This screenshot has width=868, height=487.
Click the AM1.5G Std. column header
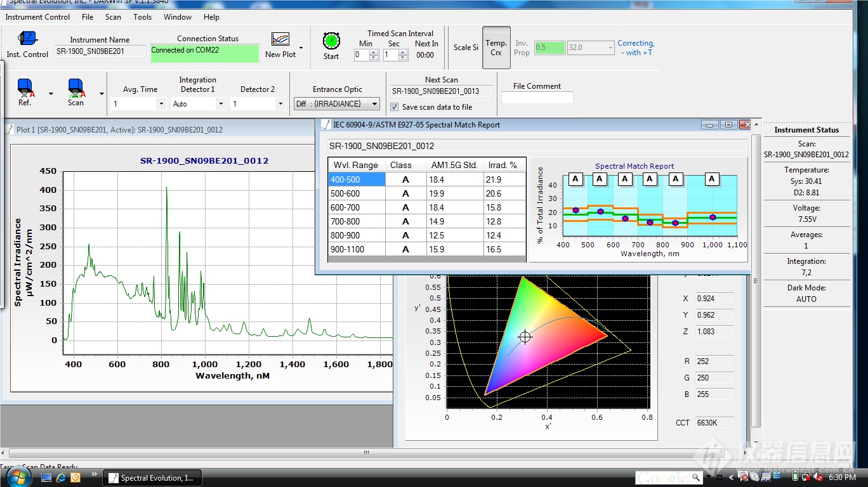point(454,165)
